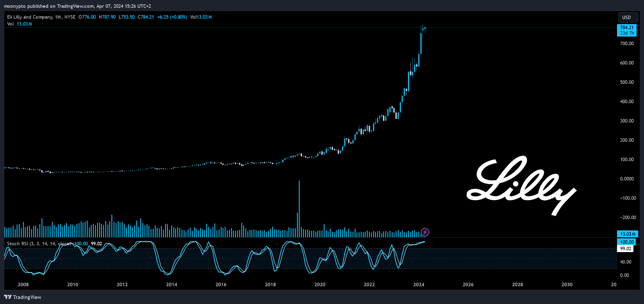Click the high price value H787.90
Viewport: 644px width, 304px height.
click(x=107, y=17)
